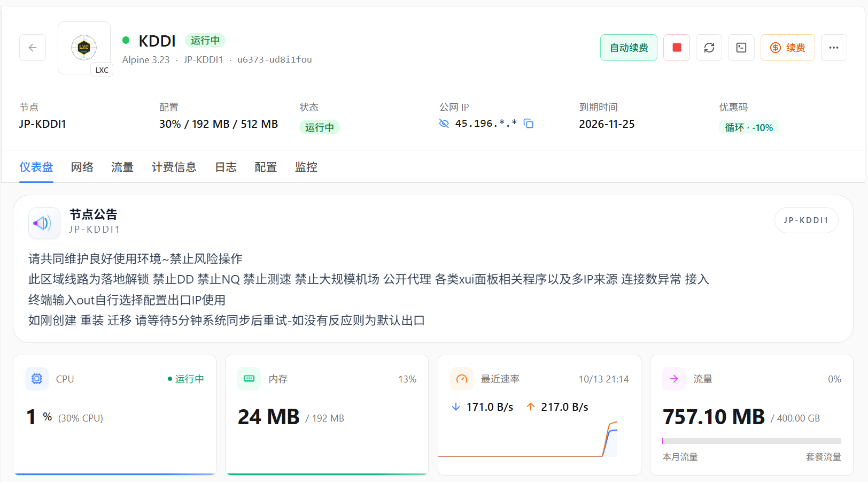Viewport: 868px width, 482px height.
Task: Copy the public IP address
Action: 529,124
